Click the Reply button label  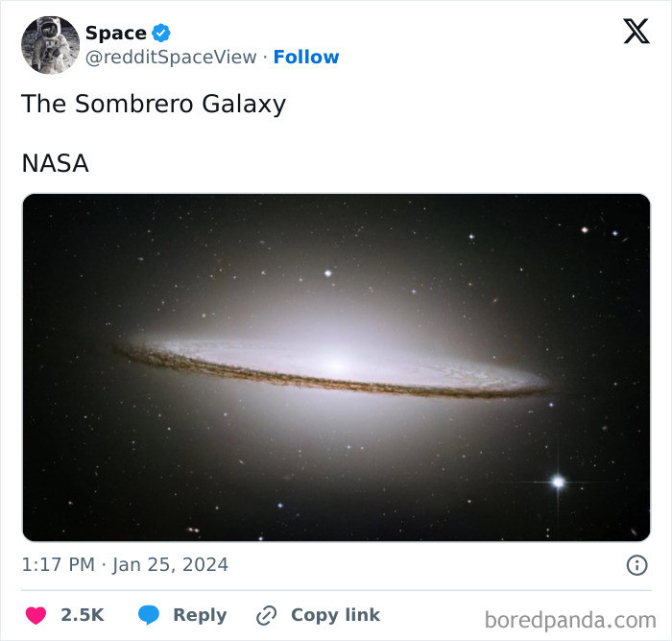coord(200,615)
